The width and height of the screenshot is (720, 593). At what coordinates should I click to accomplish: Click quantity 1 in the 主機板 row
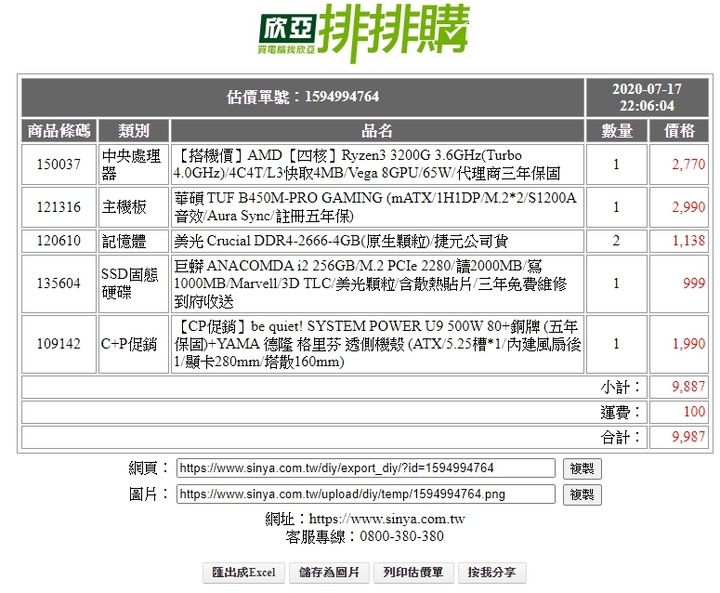pos(617,207)
